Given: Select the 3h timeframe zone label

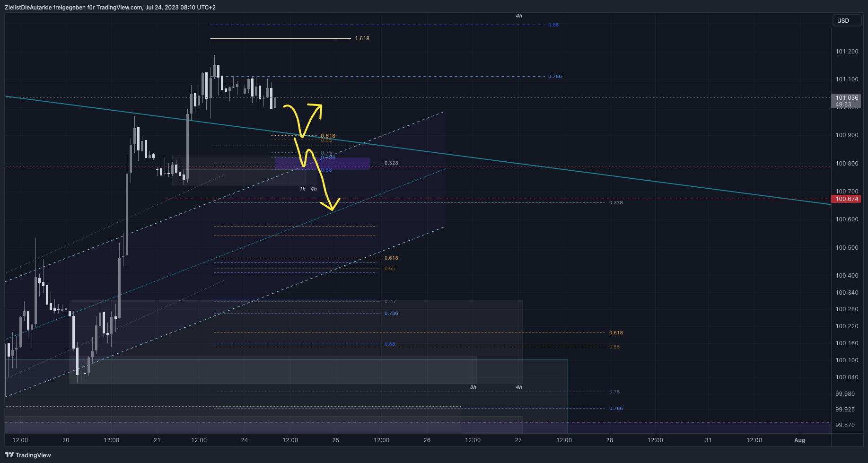Looking at the screenshot, I should pos(473,387).
